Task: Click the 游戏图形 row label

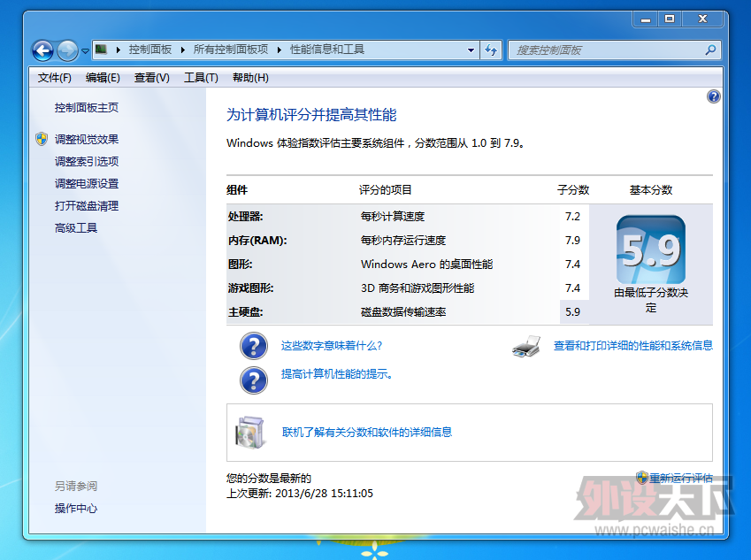Action: tap(250, 288)
